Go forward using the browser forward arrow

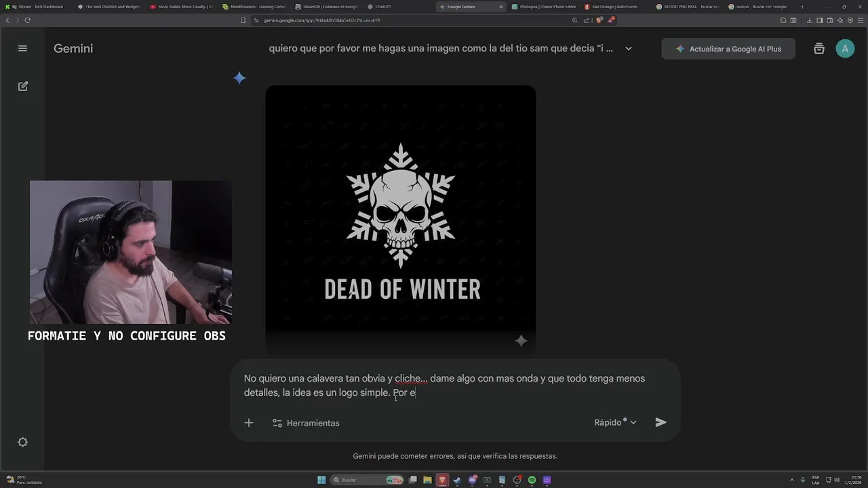point(17,20)
